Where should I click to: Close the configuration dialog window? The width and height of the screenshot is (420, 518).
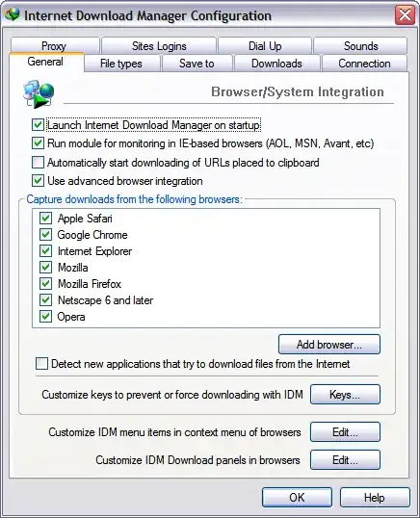click(405, 14)
